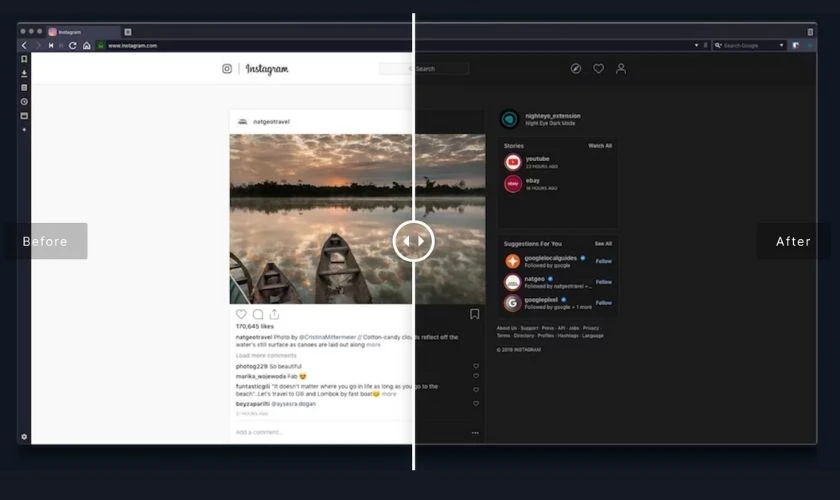The width and height of the screenshot is (840, 500).
Task: Follow googlepixel in the suggestions
Action: [x=603, y=303]
